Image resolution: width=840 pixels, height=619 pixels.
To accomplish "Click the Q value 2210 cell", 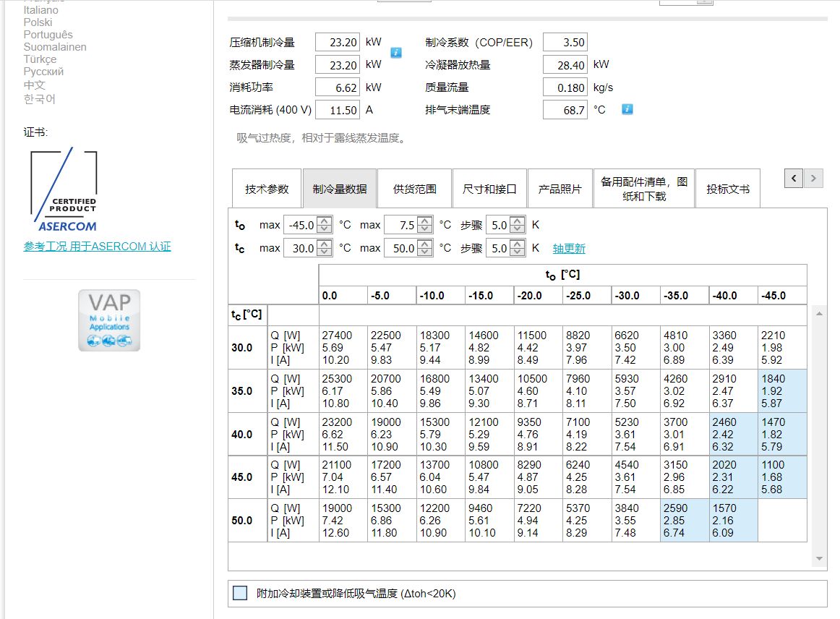I will (x=773, y=336).
